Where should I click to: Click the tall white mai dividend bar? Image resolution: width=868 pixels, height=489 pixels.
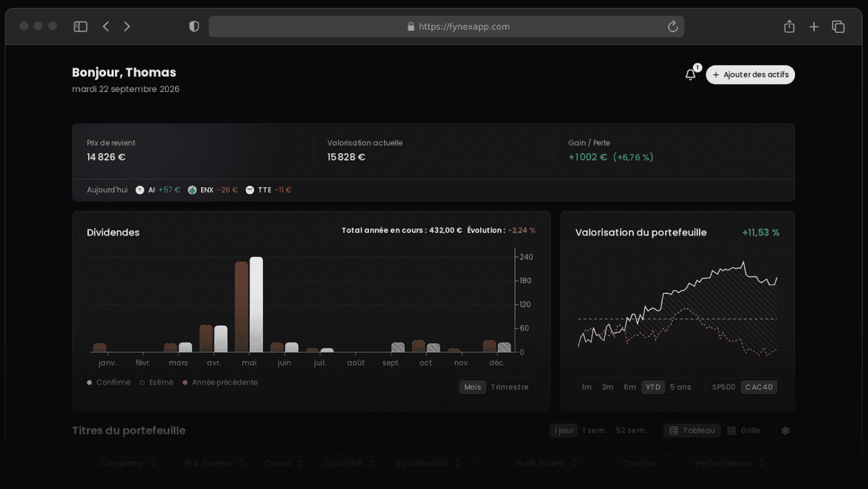click(256, 304)
